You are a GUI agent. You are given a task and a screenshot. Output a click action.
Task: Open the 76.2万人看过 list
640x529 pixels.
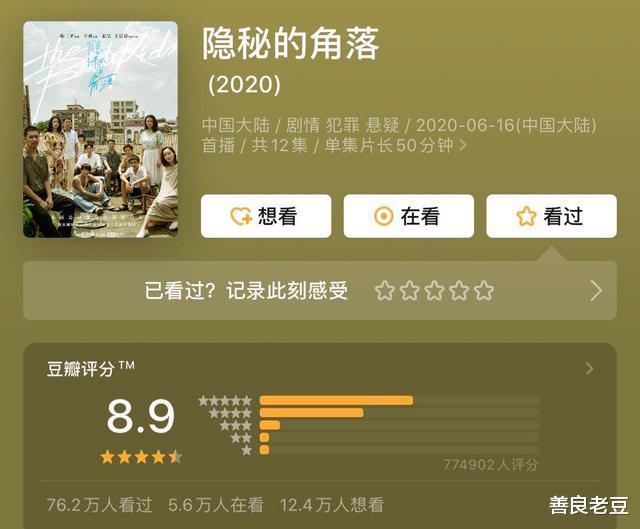[100, 505]
